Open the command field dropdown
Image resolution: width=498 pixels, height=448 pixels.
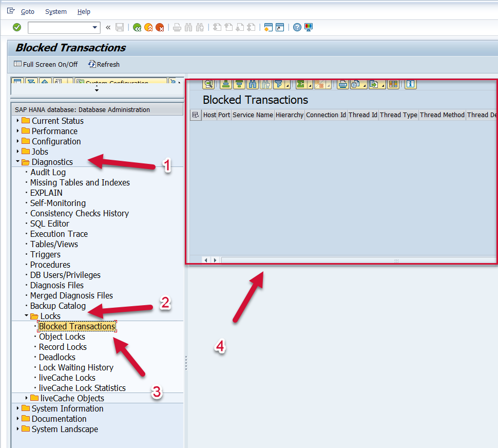tap(95, 27)
